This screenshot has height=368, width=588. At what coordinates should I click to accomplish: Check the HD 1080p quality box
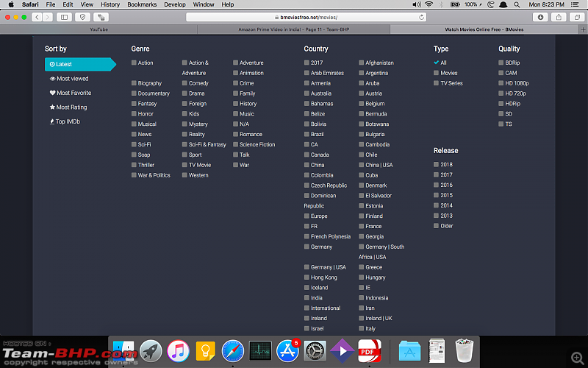point(501,83)
